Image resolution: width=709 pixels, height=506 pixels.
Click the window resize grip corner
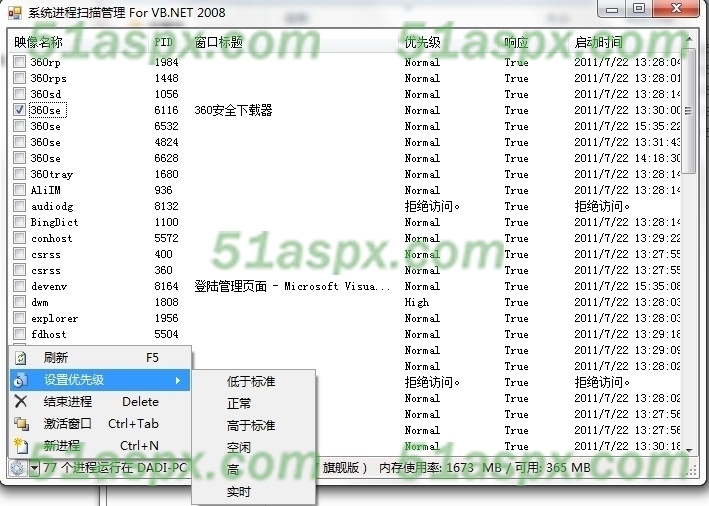point(691,471)
